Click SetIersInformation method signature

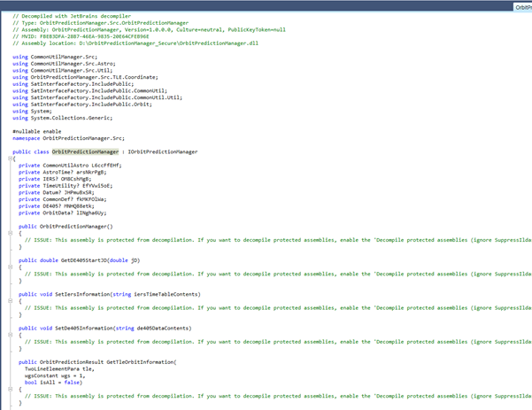coord(110,294)
